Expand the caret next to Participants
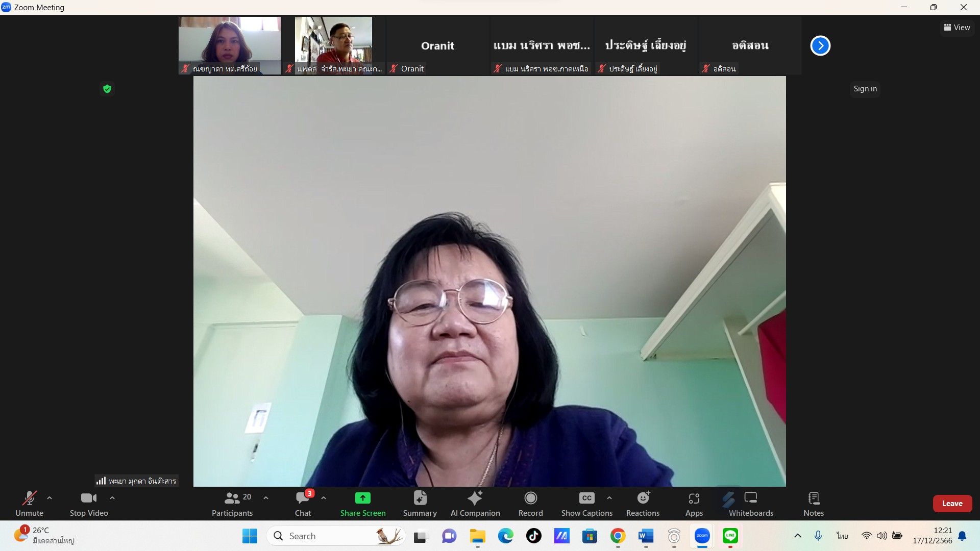The width and height of the screenshot is (980, 551). click(x=266, y=498)
